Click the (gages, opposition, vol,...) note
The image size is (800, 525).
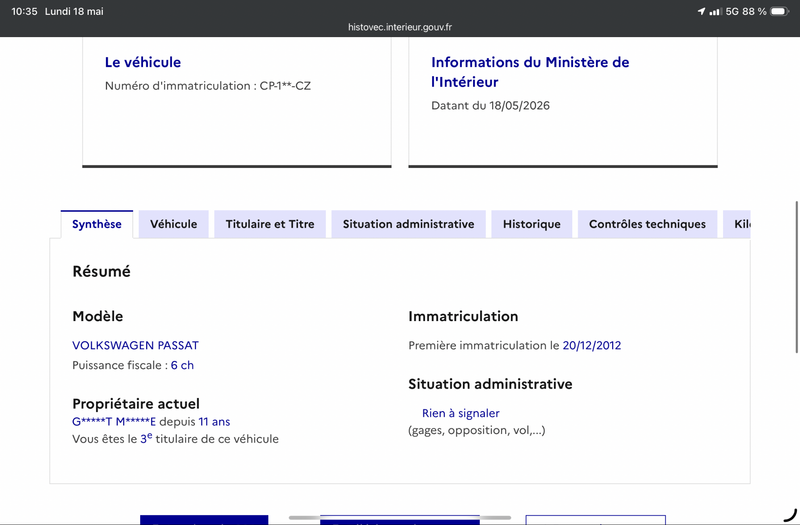click(x=477, y=431)
